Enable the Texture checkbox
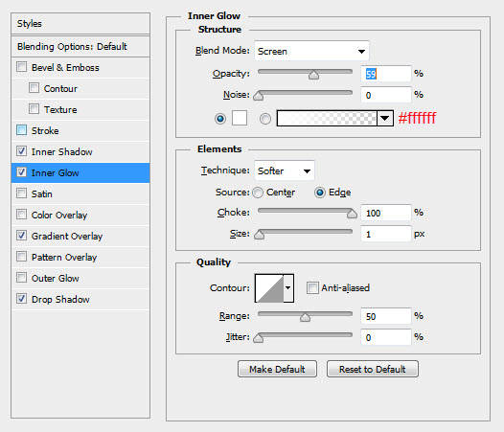This screenshot has height=432, width=504. pyautogui.click(x=34, y=109)
